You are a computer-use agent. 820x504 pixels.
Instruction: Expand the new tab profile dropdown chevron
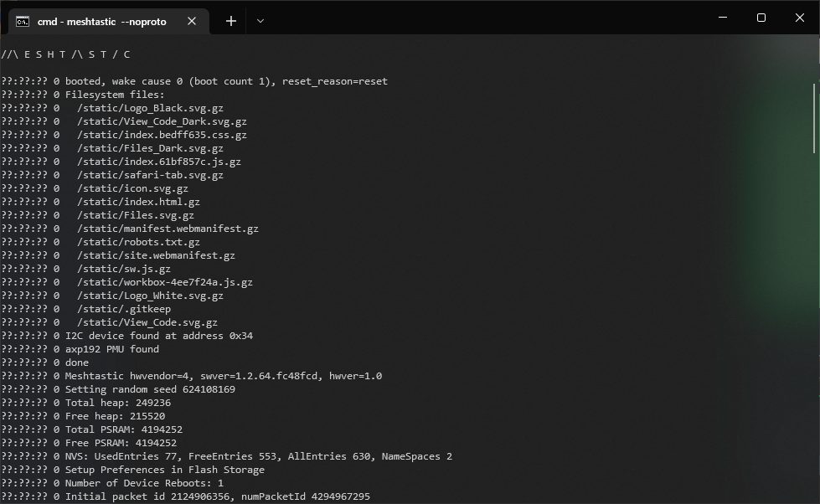[260, 21]
